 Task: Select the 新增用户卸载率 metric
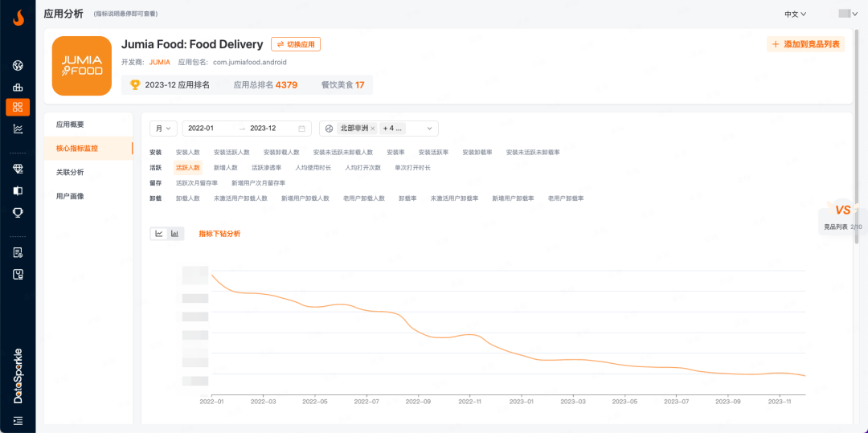pyautogui.click(x=513, y=198)
